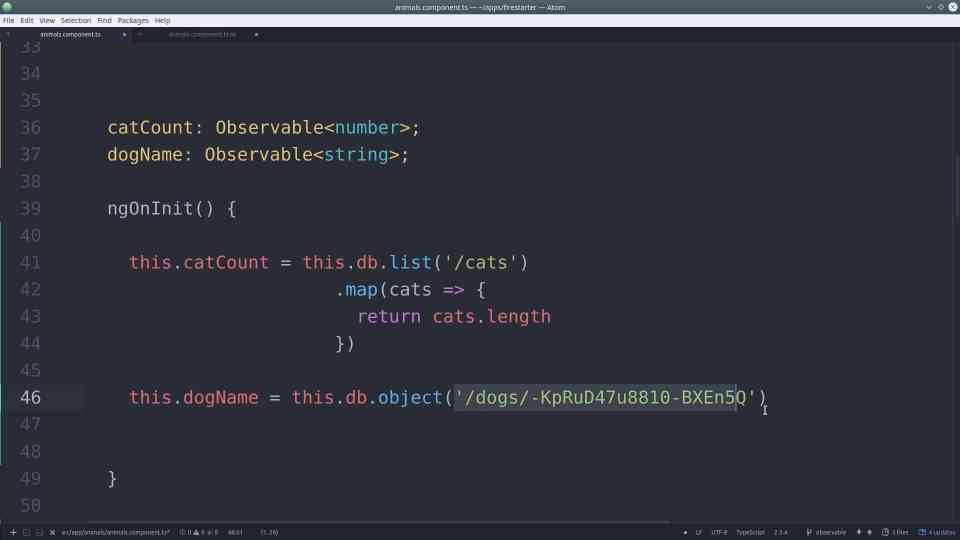Click the 'number' type on line 36

pyautogui.click(x=367, y=127)
